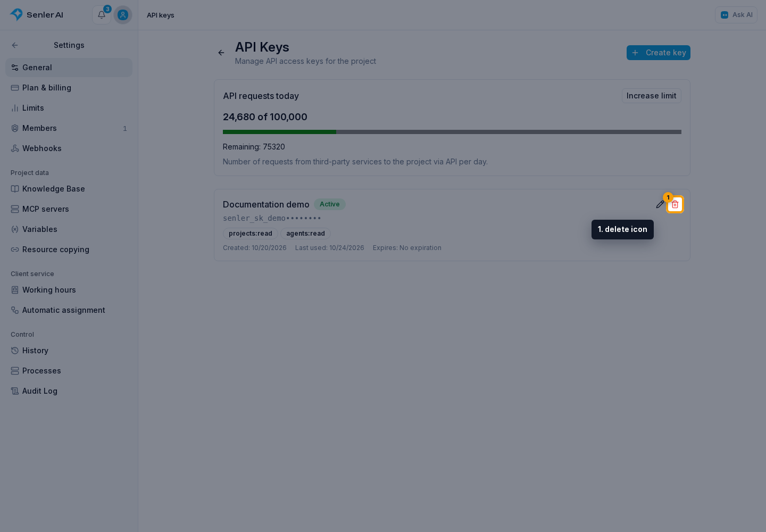The height and width of the screenshot is (532, 766).
Task: Click the General sliders icon
Action: coord(15,68)
